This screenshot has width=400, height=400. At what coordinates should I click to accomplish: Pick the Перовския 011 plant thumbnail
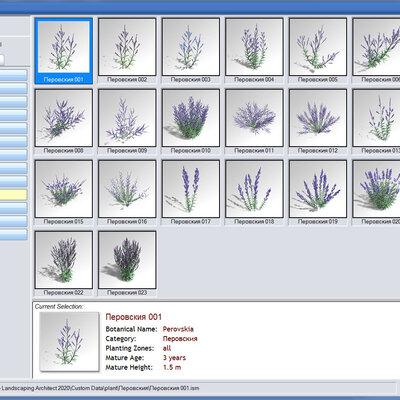coord(254,118)
